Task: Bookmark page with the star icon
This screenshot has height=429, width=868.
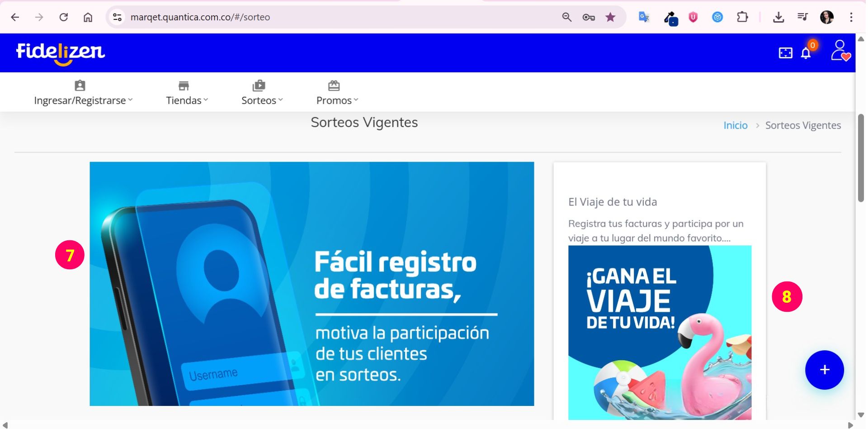Action: (610, 17)
